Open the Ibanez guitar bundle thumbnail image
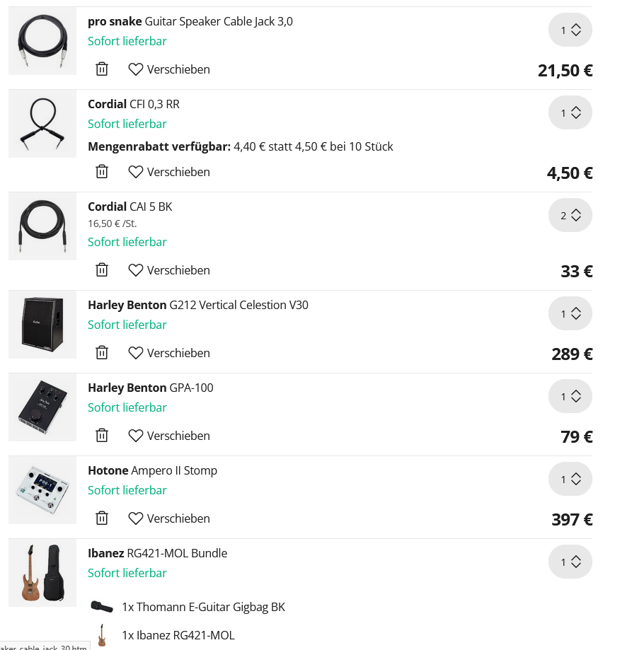The height and width of the screenshot is (650, 644). click(x=42, y=573)
